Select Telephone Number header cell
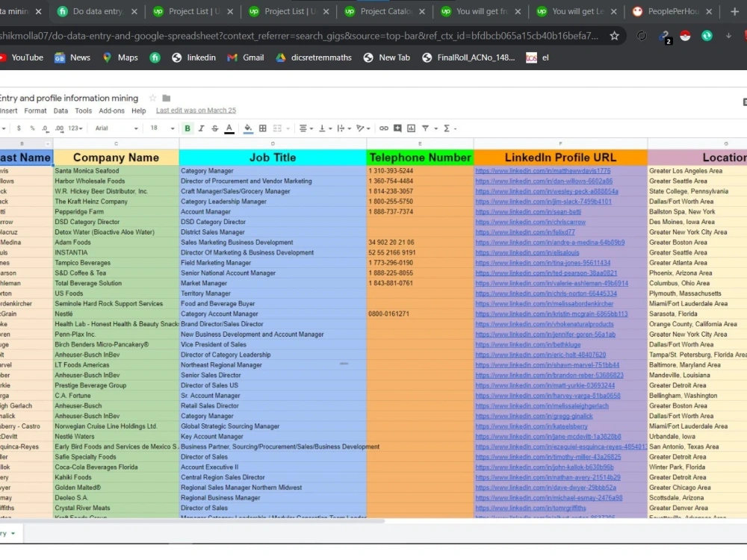The width and height of the screenshot is (747, 560). tap(420, 158)
